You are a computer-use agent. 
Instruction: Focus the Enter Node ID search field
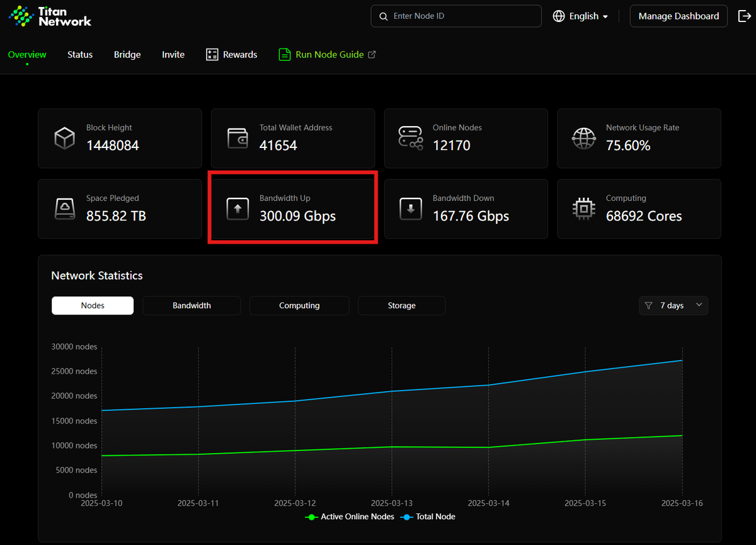pyautogui.click(x=456, y=16)
